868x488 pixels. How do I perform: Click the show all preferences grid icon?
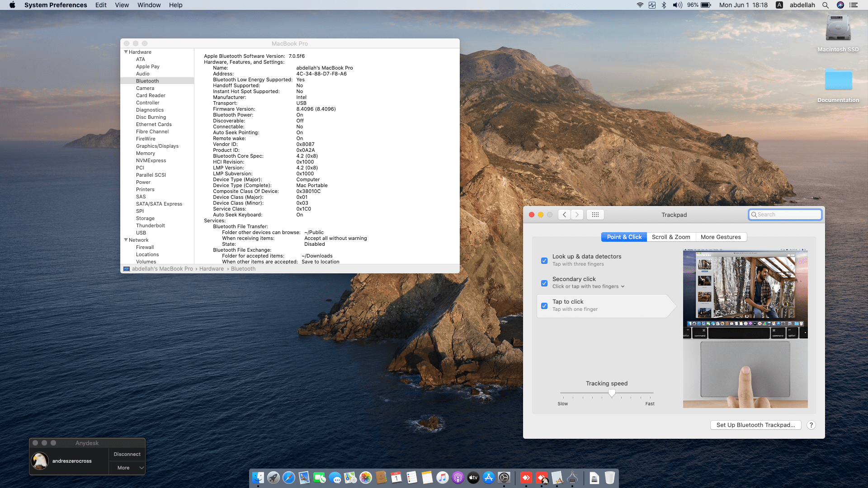(595, 215)
